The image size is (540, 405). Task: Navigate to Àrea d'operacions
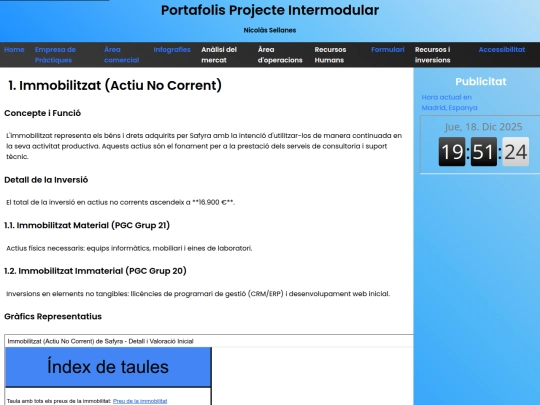click(x=280, y=55)
